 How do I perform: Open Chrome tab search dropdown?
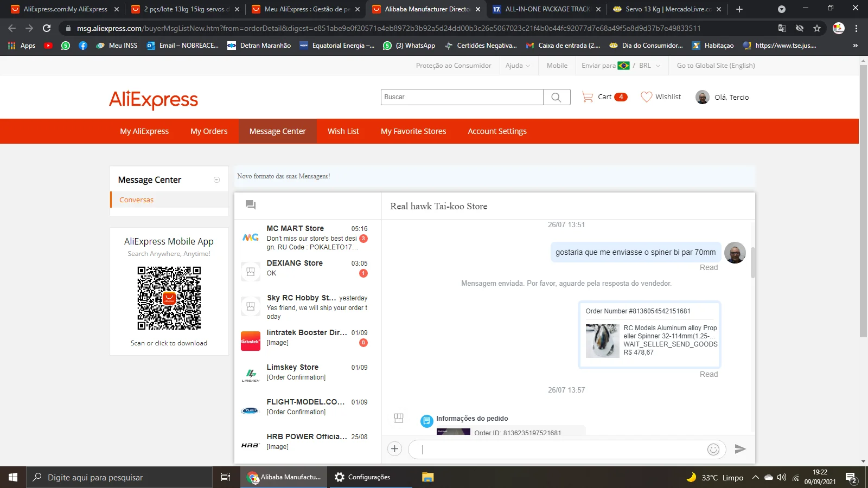click(782, 9)
